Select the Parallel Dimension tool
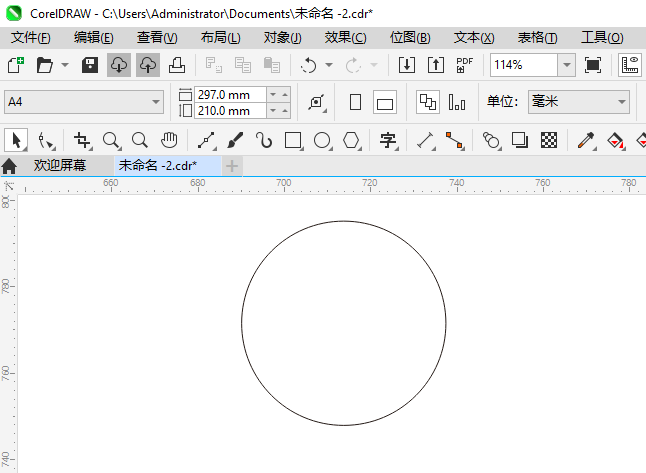The image size is (646, 473). [426, 140]
